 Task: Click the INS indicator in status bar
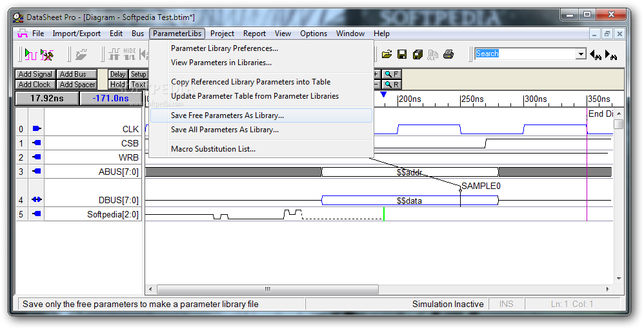tap(506, 304)
